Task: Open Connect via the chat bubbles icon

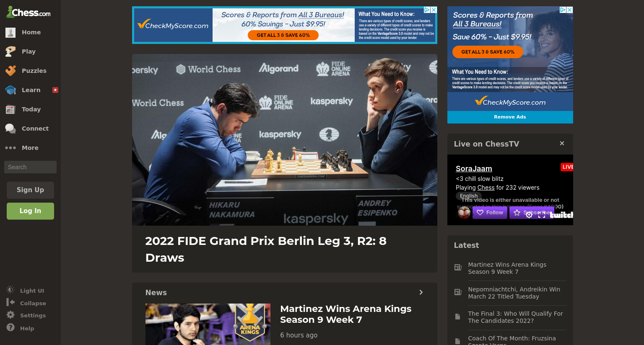Action: pos(10,129)
